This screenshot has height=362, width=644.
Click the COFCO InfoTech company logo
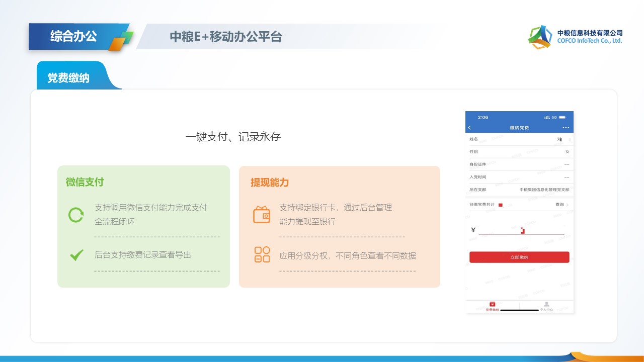[540, 37]
